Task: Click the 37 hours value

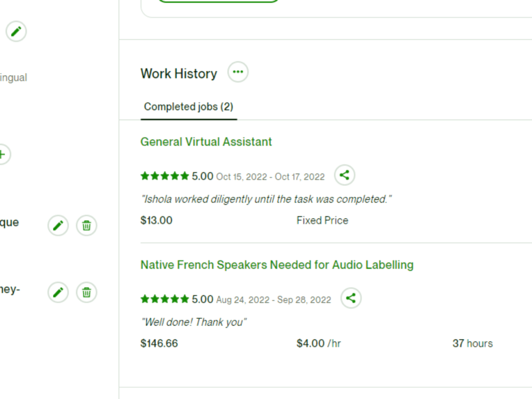Action: coord(472,343)
